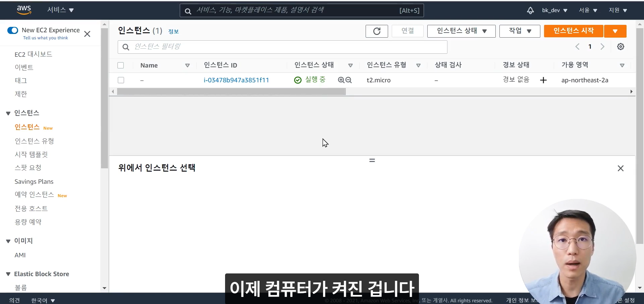
Task: Collapse the 이미지 sidebar section
Action: pos(8,241)
